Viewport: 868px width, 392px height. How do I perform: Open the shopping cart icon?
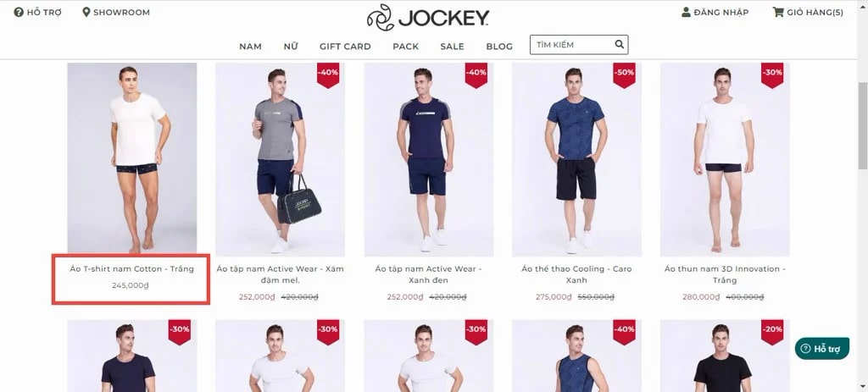coord(778,12)
